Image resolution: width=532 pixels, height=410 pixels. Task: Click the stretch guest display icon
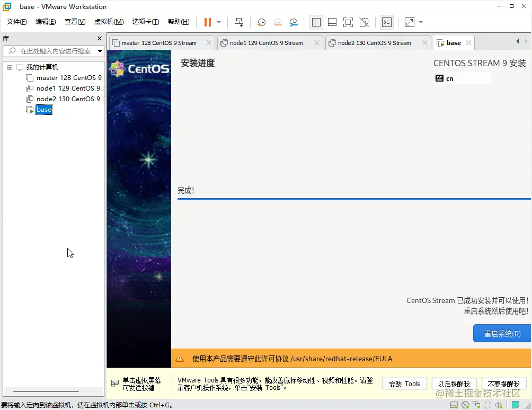coord(410,22)
